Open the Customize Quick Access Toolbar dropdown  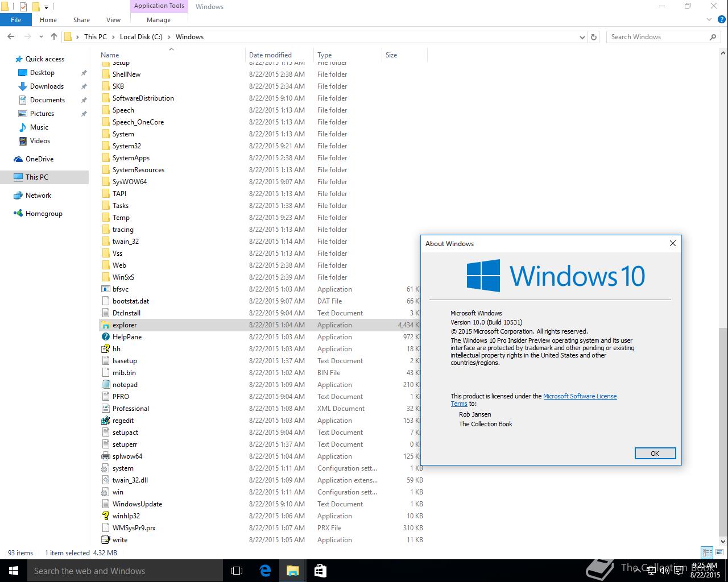47,7
